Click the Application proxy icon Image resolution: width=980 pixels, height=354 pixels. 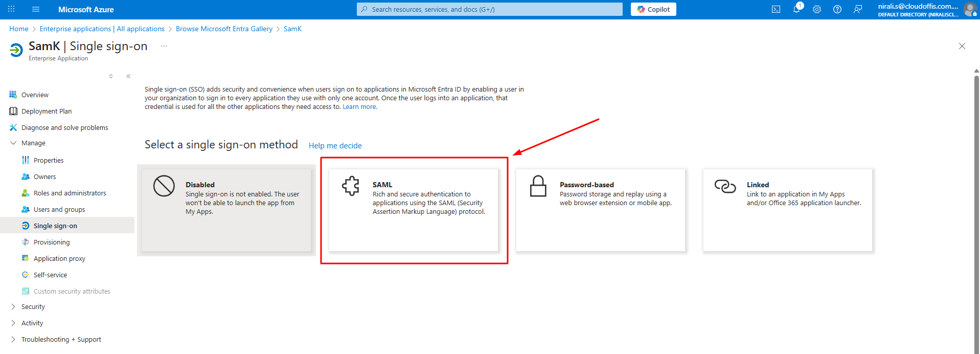pos(26,258)
